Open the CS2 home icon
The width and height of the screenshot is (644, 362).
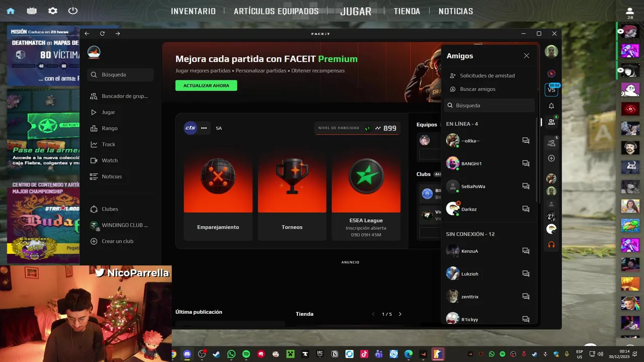point(11,11)
